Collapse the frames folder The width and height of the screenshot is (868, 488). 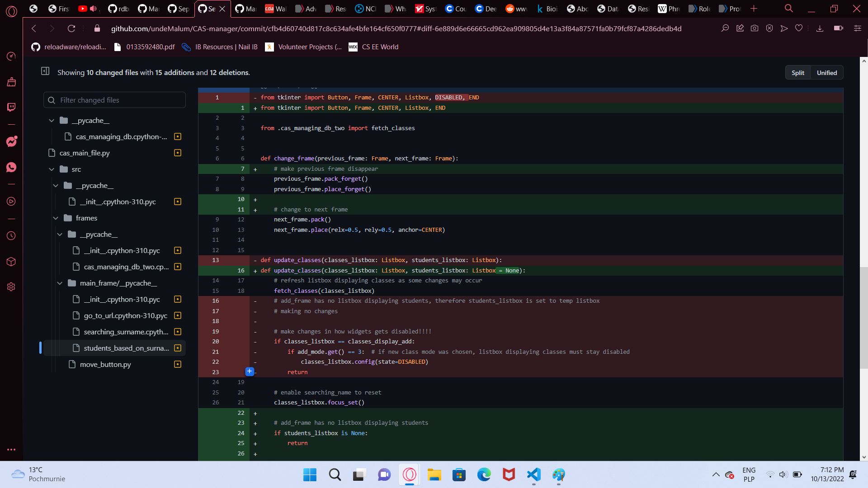tap(56, 218)
